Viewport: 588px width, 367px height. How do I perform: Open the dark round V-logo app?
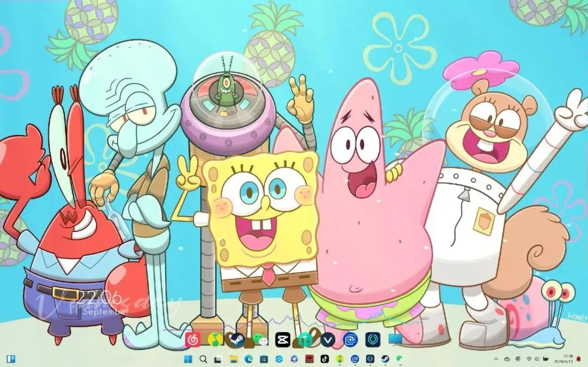pos(328,340)
